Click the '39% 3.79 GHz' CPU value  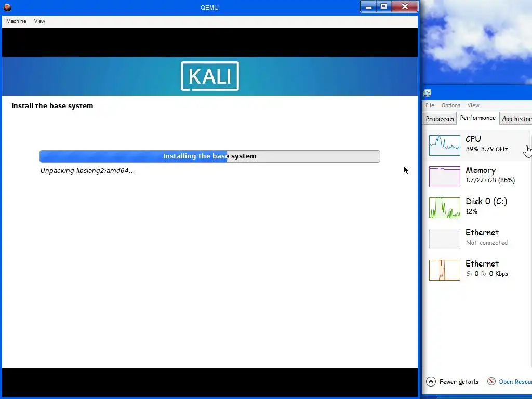coord(486,149)
